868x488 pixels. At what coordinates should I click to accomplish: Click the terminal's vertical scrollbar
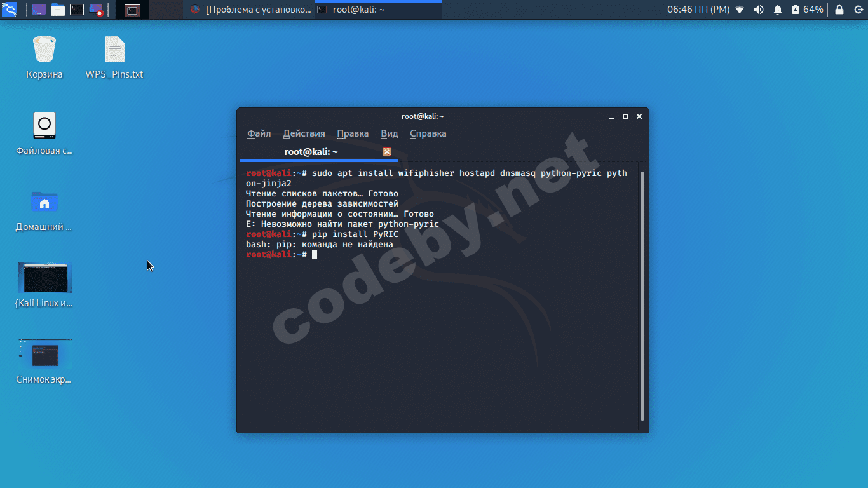642,295
